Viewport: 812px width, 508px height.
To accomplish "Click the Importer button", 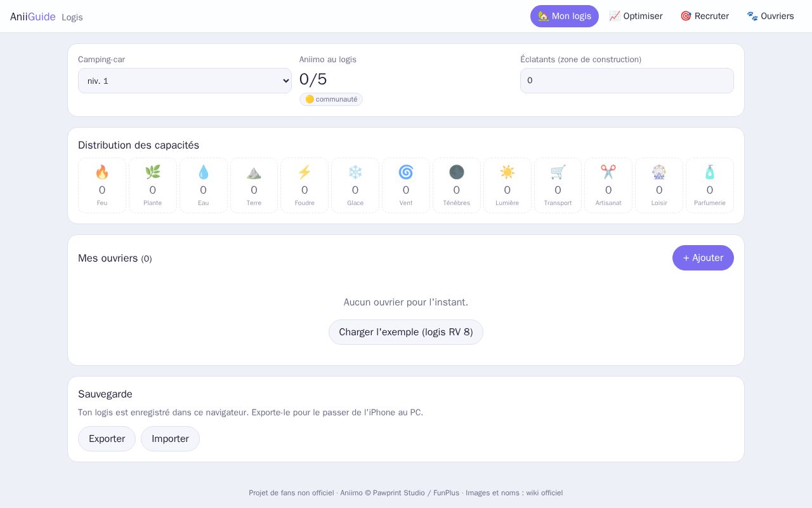I will (170, 439).
